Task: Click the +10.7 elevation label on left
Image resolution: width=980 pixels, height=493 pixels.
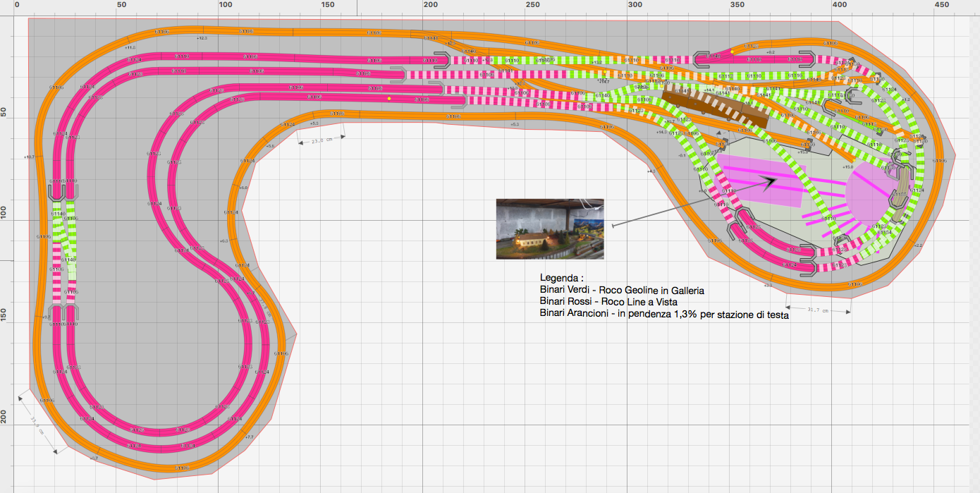Action: tap(29, 157)
